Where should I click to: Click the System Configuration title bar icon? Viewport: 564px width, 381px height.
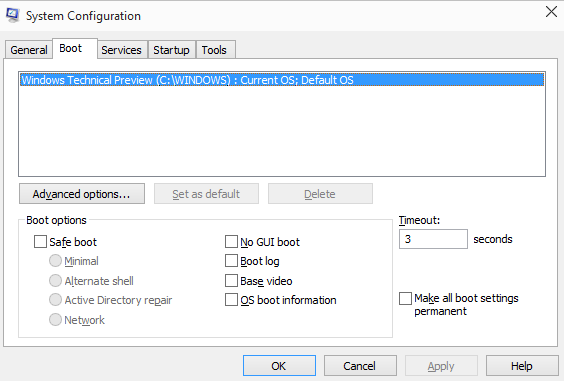click(x=13, y=15)
